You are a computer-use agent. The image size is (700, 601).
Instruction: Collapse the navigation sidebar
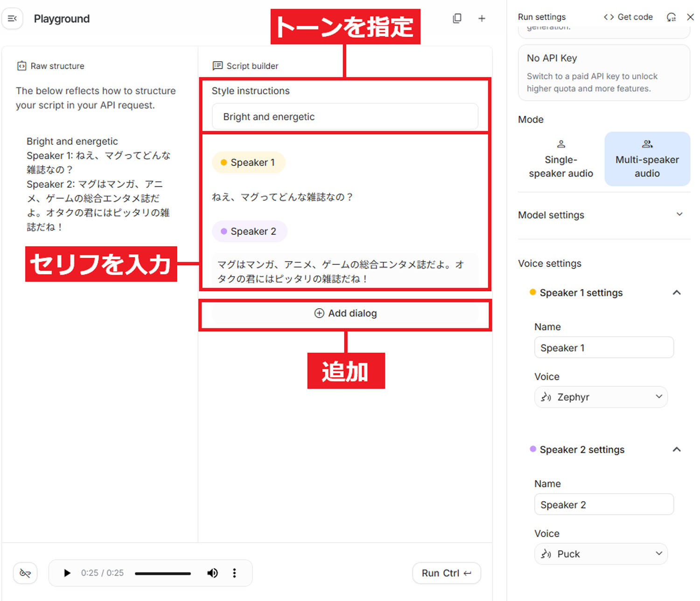12,18
